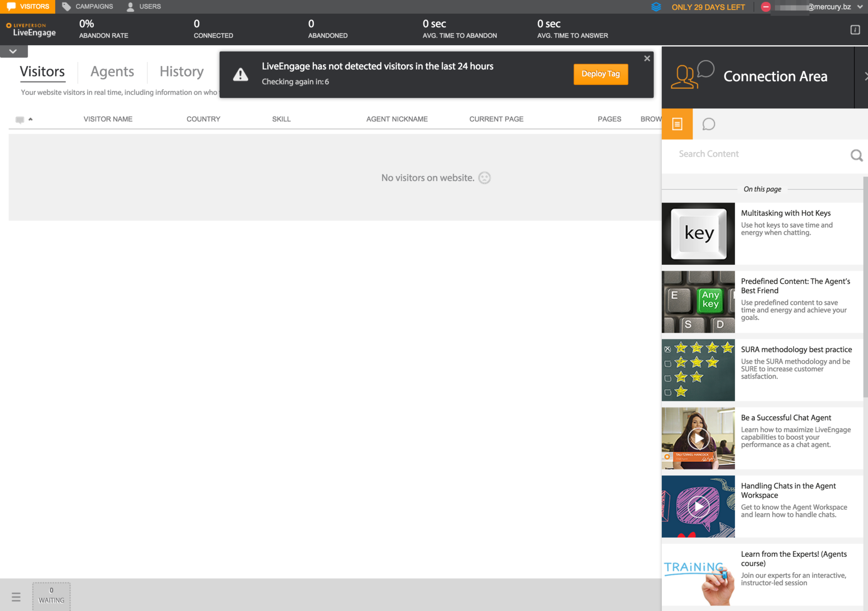Collapse the stats bar with chevron tab
The image size is (868, 611).
tap(14, 51)
